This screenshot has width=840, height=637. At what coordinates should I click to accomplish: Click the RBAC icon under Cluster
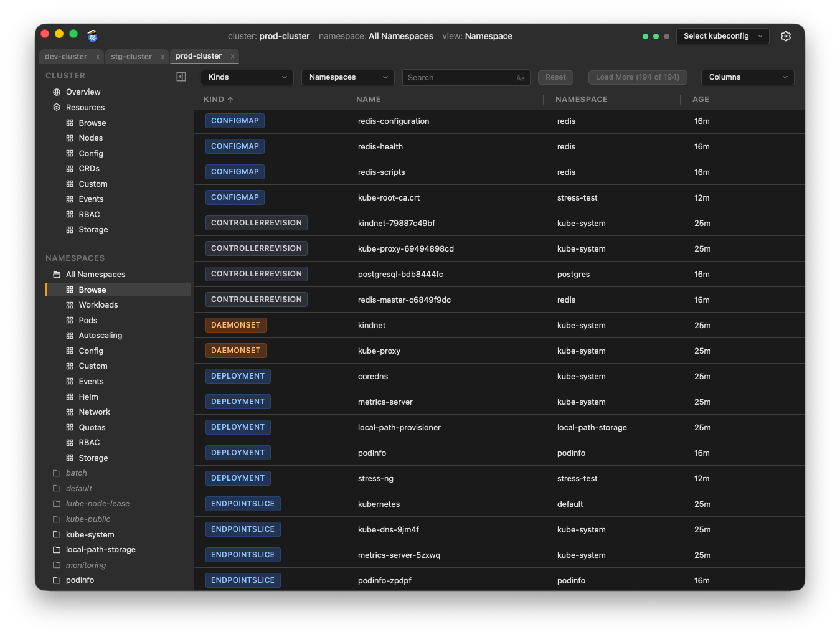tap(69, 214)
